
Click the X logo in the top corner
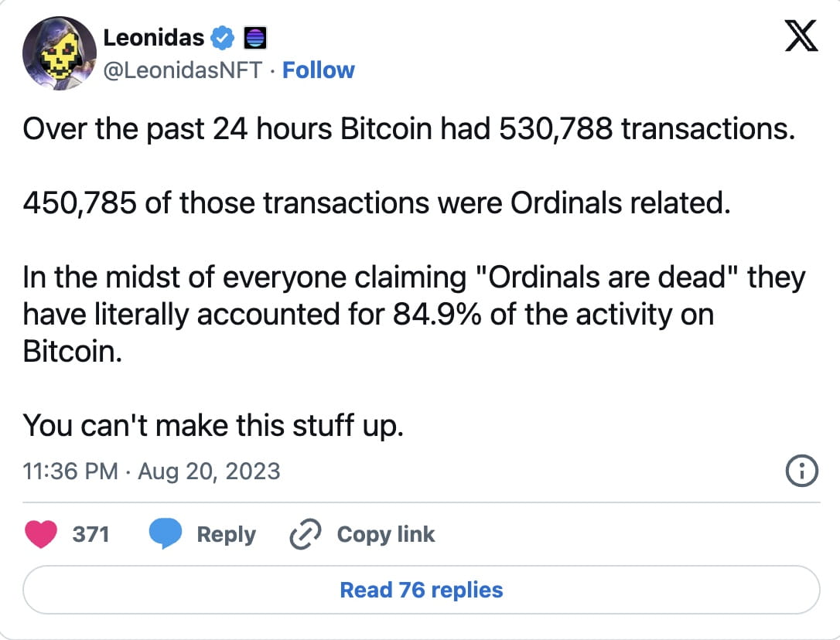[801, 36]
